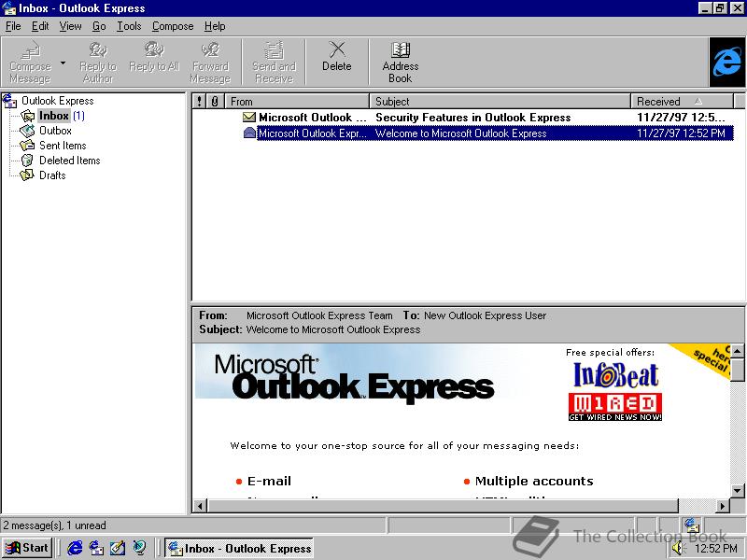The width and height of the screenshot is (747, 560).
Task: Click the Sent Items folder icon
Action: pyautogui.click(x=27, y=146)
